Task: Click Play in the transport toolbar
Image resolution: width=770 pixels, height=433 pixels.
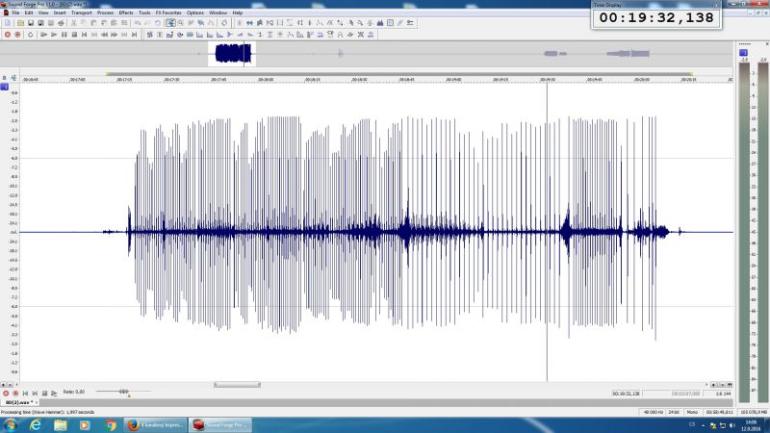Action: (x=54, y=35)
